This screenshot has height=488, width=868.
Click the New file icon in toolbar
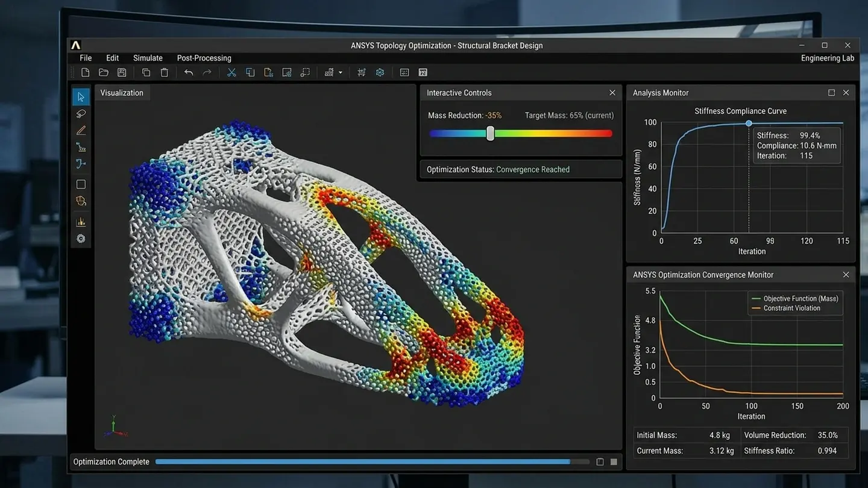coord(85,72)
